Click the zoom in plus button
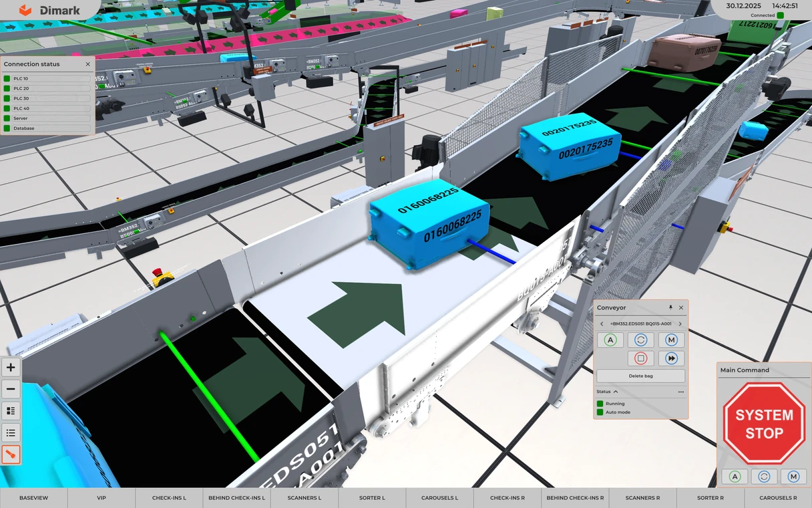This screenshot has height=508, width=812. [x=11, y=368]
